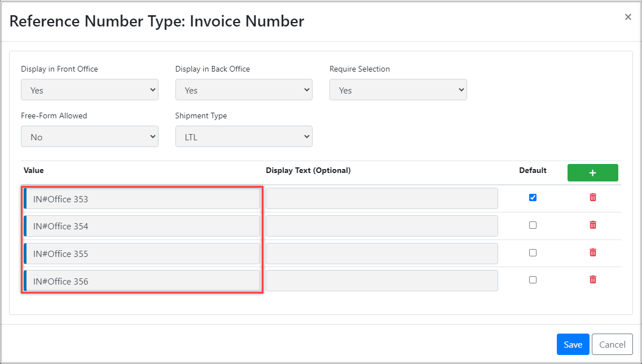Screen dimensions: 642x364
Task: Uncheck Default for IN#Office 353
Action: click(x=533, y=198)
